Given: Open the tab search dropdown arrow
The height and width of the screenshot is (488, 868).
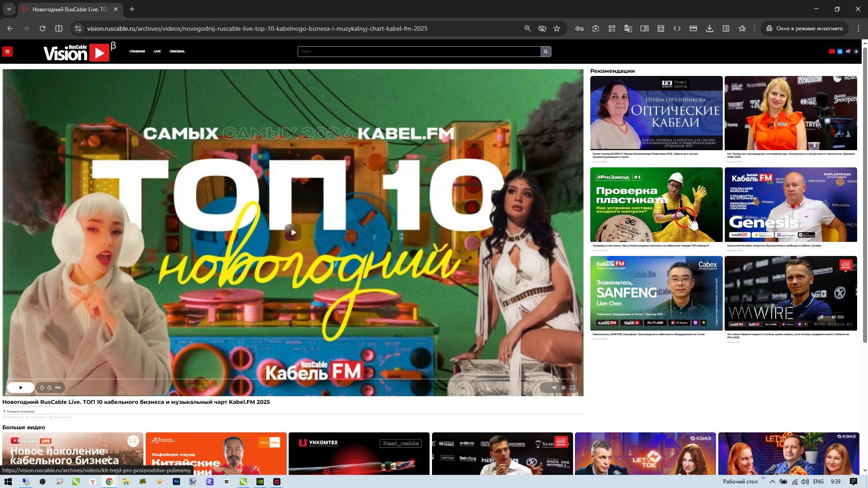Looking at the screenshot, I should pyautogui.click(x=9, y=9).
